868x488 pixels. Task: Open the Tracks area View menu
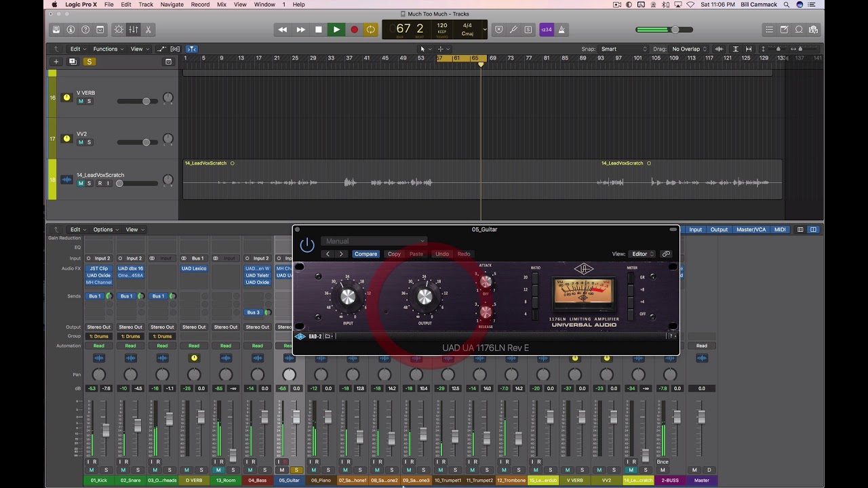click(139, 49)
